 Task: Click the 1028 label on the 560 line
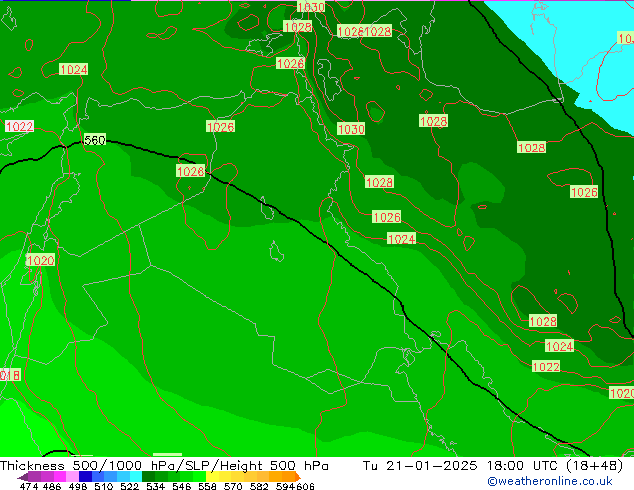(190, 171)
